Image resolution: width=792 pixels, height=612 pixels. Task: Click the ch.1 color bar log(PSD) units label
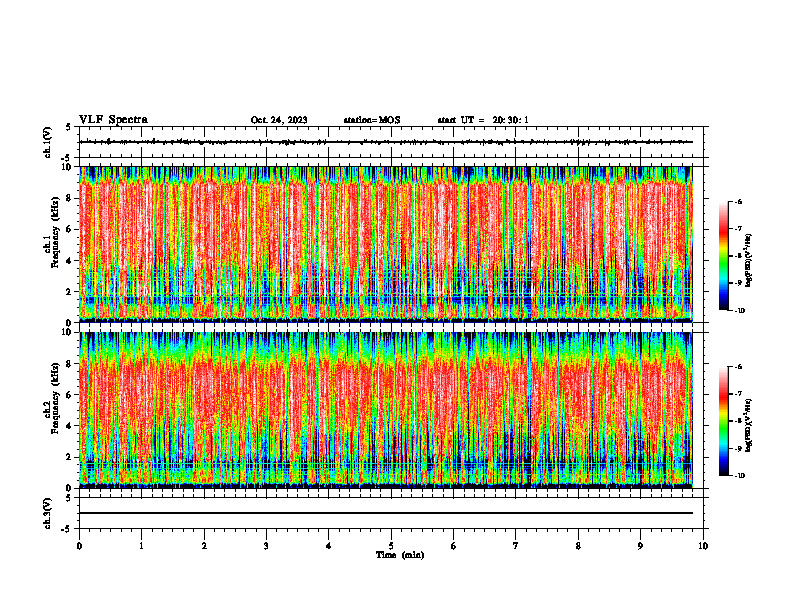749,261
